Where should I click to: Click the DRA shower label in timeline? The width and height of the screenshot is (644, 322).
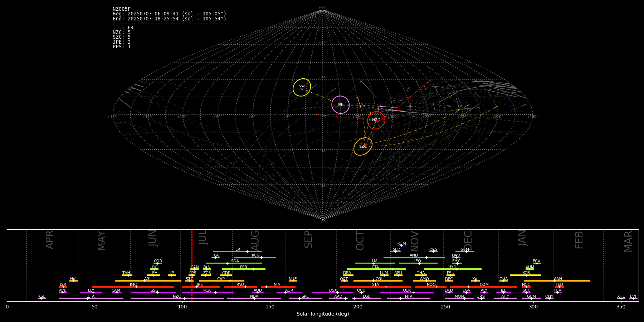[x=347, y=273]
